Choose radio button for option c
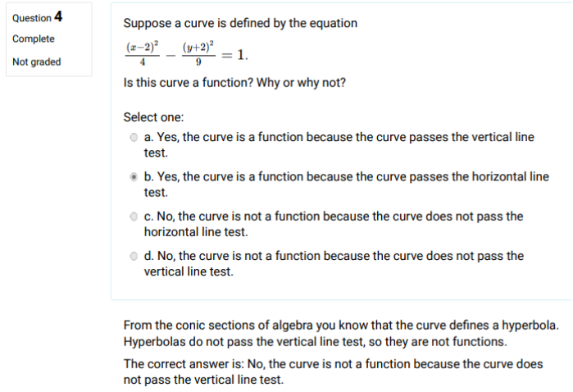Viewport: 573px width, 392px height. (134, 217)
